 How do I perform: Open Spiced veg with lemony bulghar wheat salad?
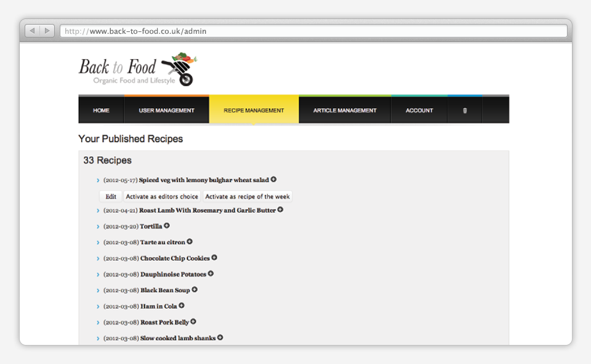pos(204,180)
